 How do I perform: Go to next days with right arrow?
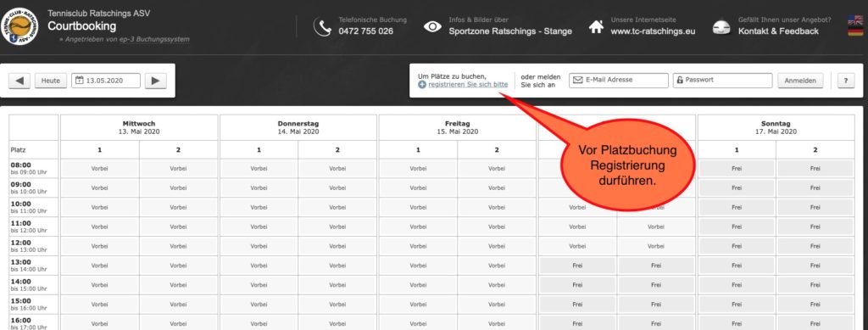pyautogui.click(x=156, y=81)
